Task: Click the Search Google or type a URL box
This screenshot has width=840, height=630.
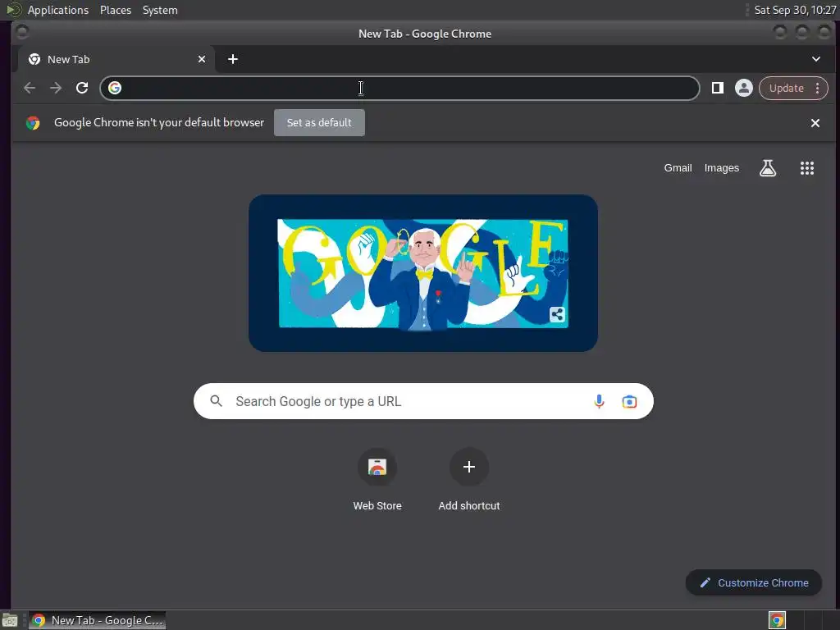Action: coord(423,401)
